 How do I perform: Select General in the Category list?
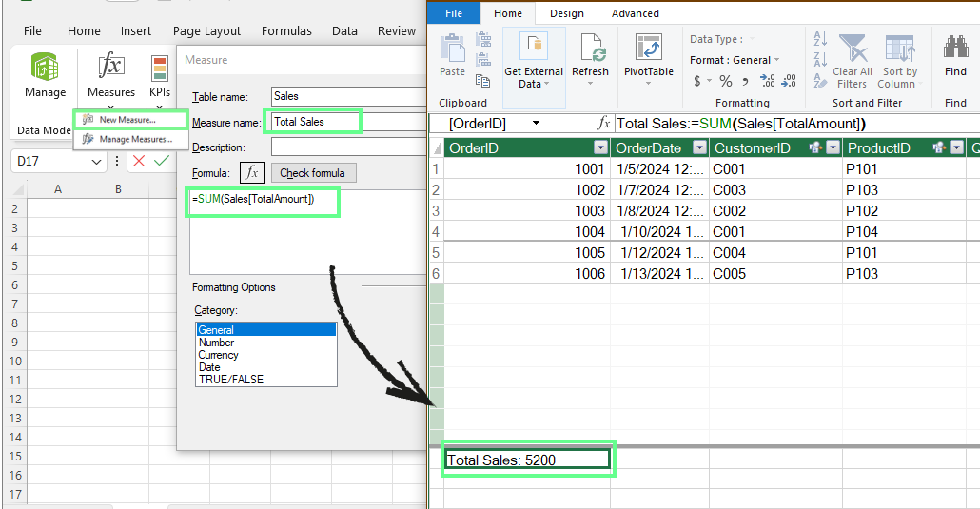click(x=266, y=329)
